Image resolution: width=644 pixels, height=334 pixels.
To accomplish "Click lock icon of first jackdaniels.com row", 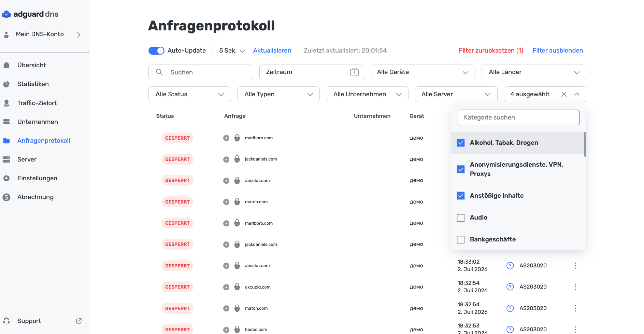I will tap(237, 159).
